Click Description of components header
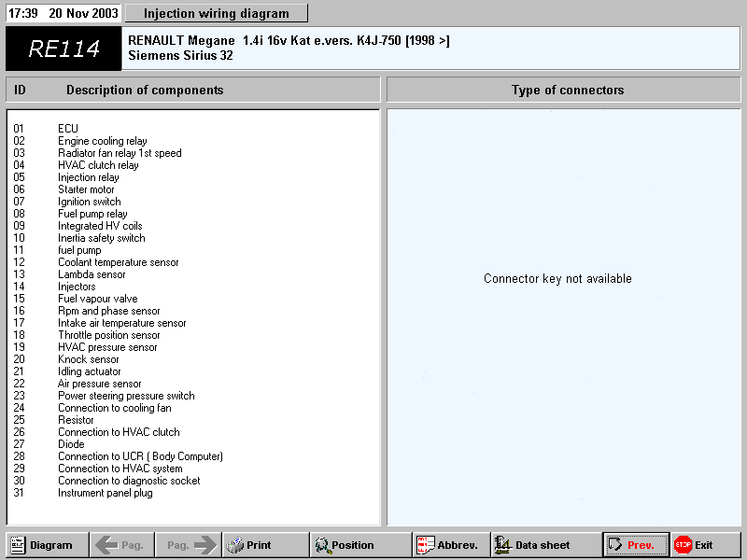Image resolution: width=747 pixels, height=560 pixels. 145,90
